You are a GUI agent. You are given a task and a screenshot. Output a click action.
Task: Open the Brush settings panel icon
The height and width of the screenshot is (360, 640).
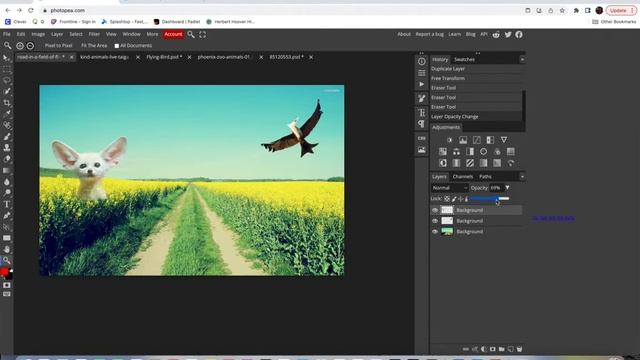421,98
